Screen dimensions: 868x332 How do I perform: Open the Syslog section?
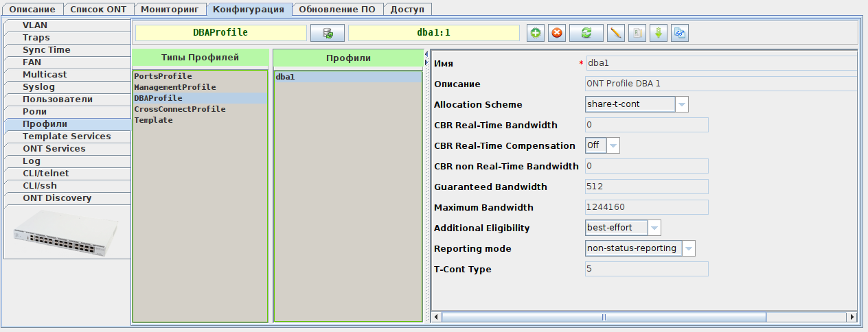pyautogui.click(x=67, y=87)
